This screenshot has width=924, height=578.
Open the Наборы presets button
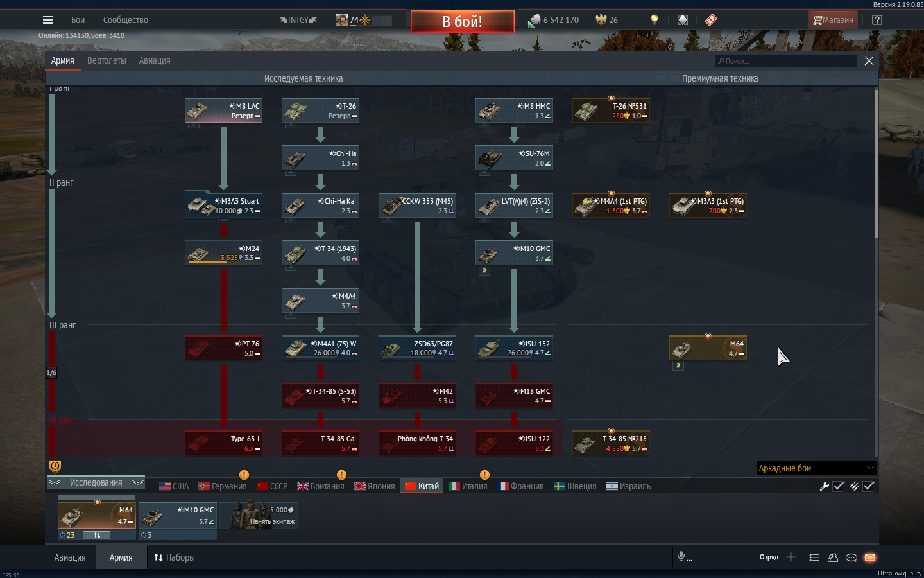point(174,557)
